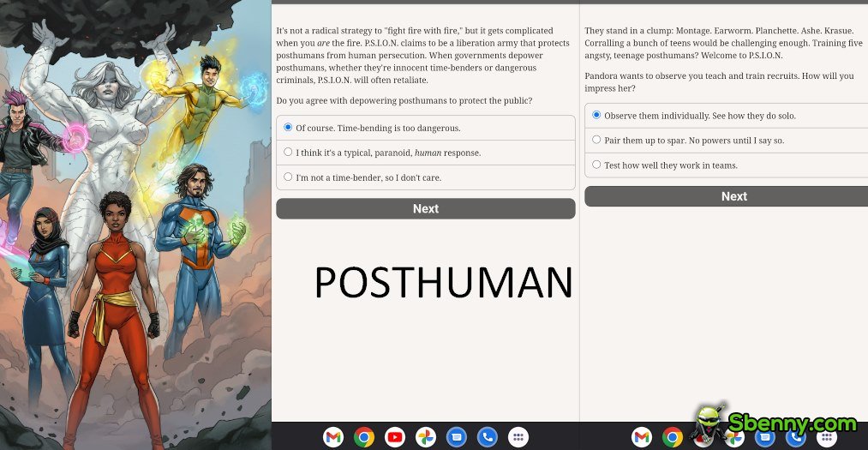Open the Phone app beside the app drawer icon
This screenshot has height=450, width=868.
pyautogui.click(x=488, y=437)
